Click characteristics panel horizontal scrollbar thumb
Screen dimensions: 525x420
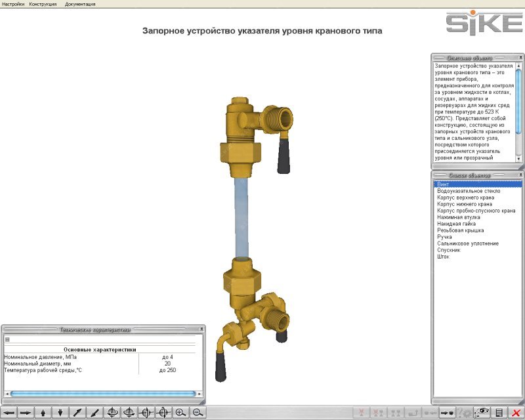[103, 394]
